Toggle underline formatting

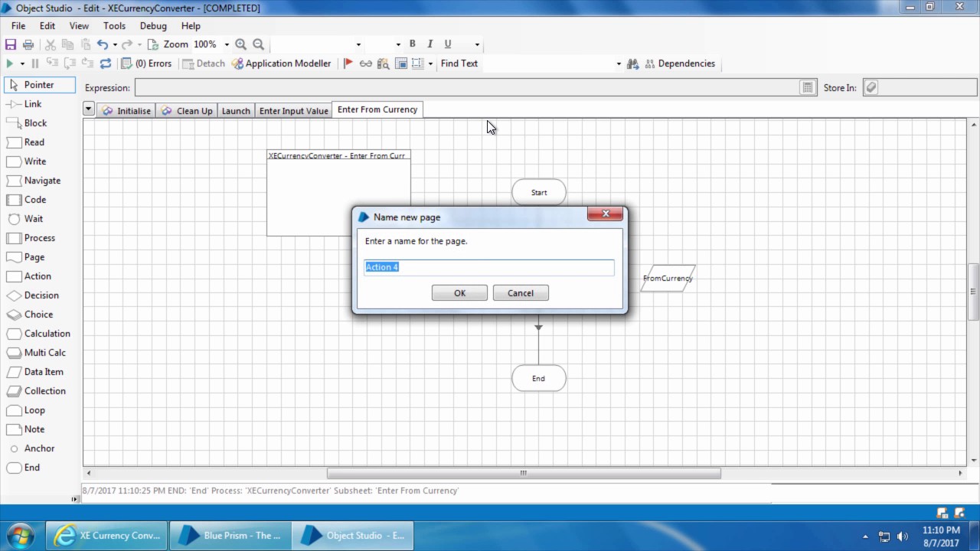(x=448, y=44)
